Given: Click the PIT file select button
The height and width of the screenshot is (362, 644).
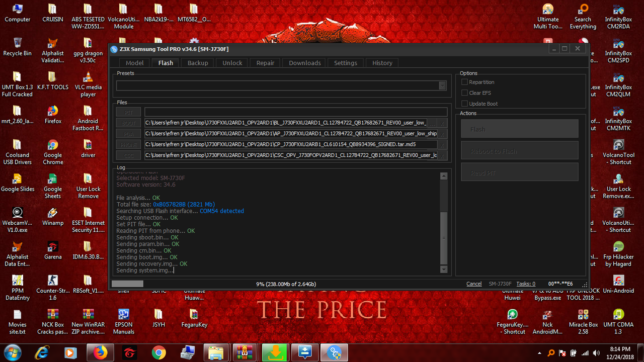Looking at the screenshot, I should click(x=129, y=112).
